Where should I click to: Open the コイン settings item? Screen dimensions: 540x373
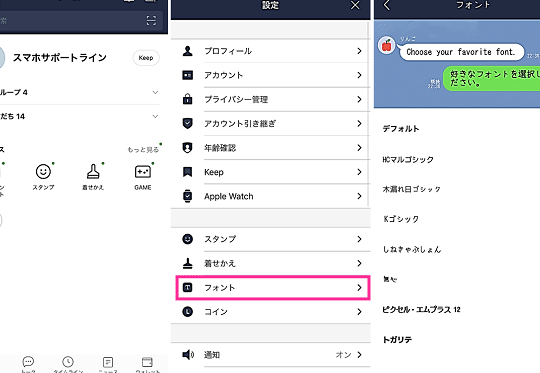270,312
